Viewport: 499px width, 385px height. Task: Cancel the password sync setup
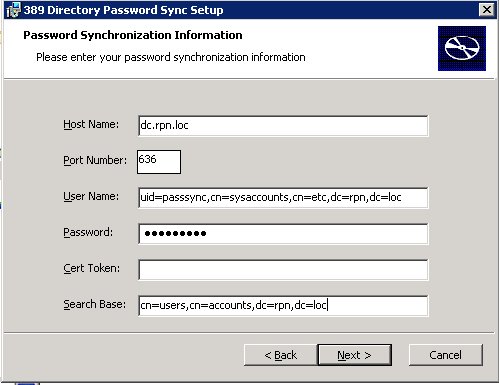point(445,355)
